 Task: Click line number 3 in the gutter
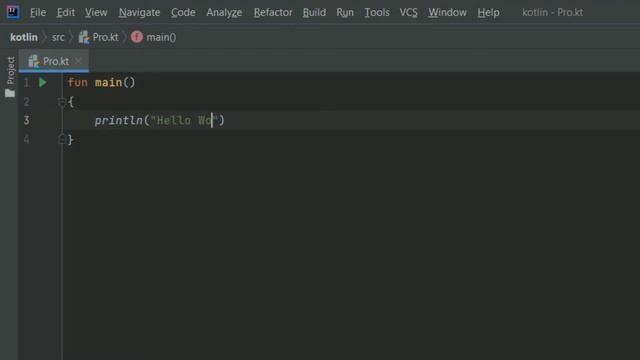(27, 120)
